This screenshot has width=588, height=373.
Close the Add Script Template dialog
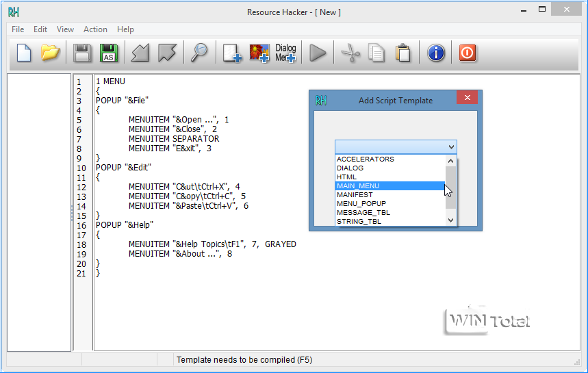pos(468,97)
